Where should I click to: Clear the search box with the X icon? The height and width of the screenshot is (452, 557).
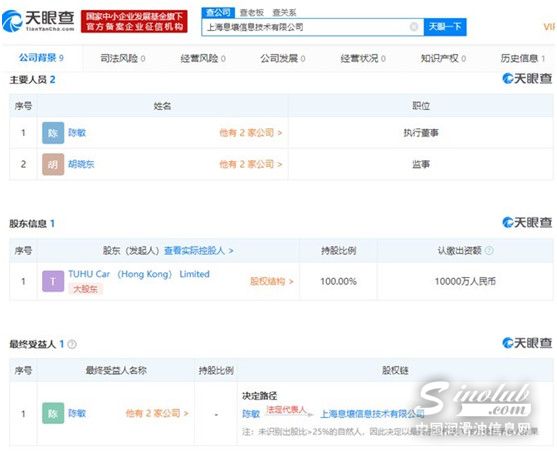[x=413, y=27]
